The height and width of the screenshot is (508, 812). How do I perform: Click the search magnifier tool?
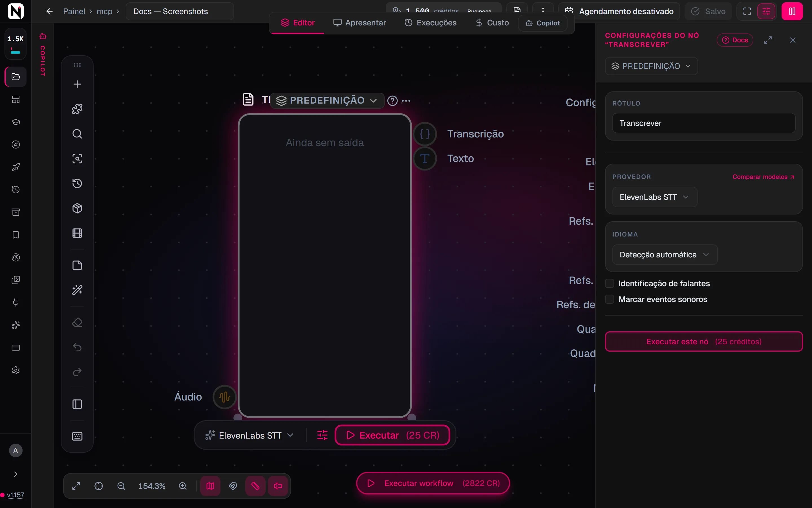coord(77,134)
